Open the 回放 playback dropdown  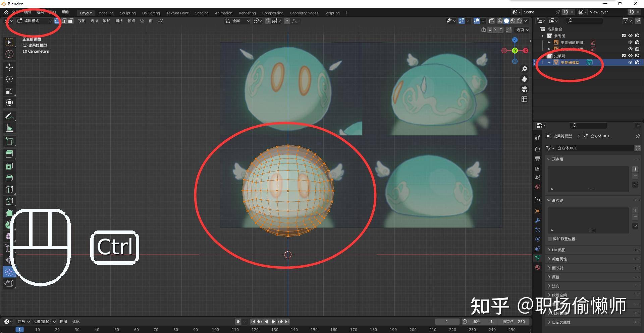coord(23,322)
